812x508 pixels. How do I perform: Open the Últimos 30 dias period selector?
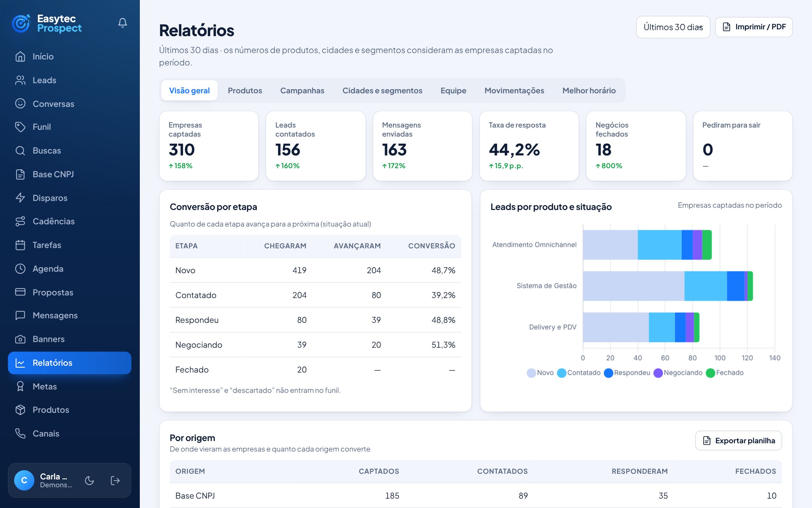tap(673, 27)
